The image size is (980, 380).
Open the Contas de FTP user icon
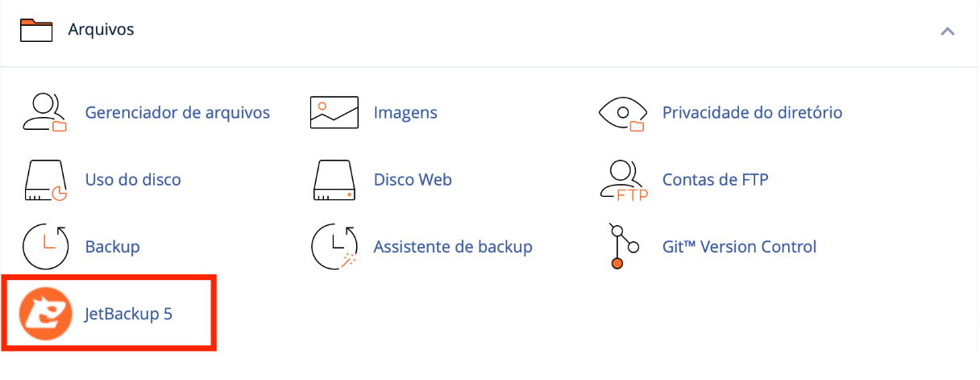point(623,180)
